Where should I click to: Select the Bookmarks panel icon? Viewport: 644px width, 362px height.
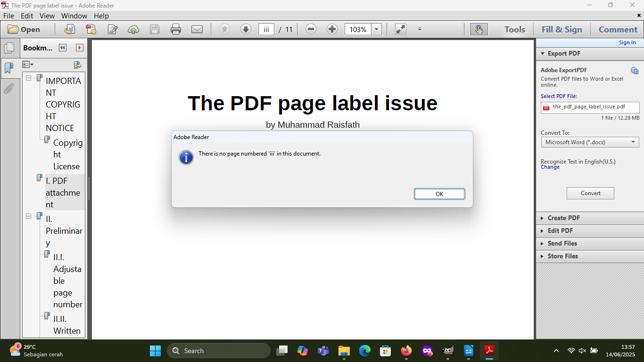pos(9,68)
